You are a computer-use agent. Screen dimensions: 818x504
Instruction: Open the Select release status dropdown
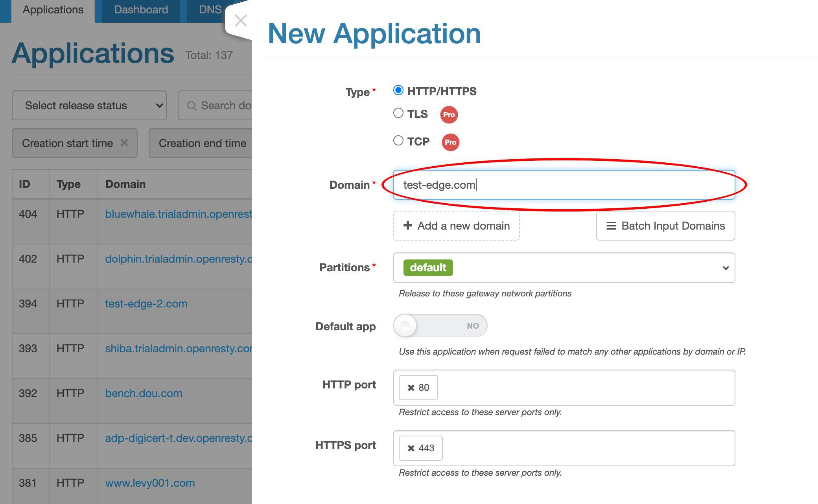pyautogui.click(x=90, y=105)
